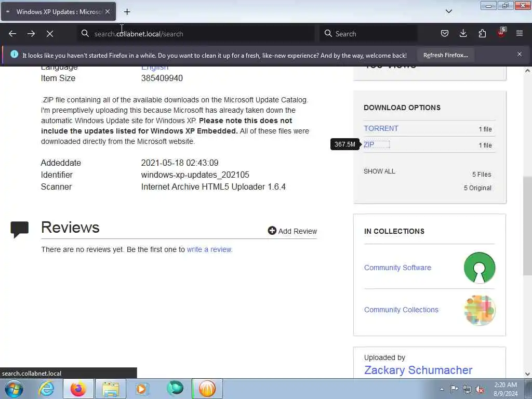Viewport: 532px width, 399px height.
Task: Click the write a review link
Action: (x=209, y=249)
